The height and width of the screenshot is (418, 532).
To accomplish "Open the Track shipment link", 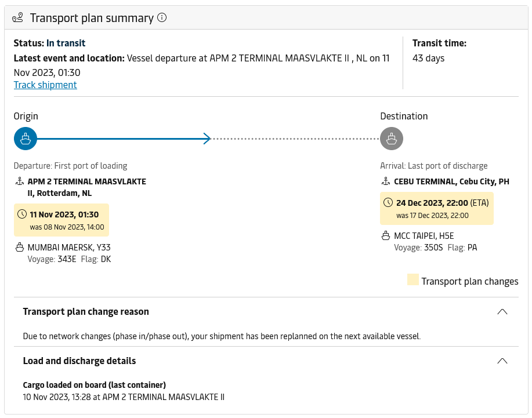I will [x=45, y=85].
